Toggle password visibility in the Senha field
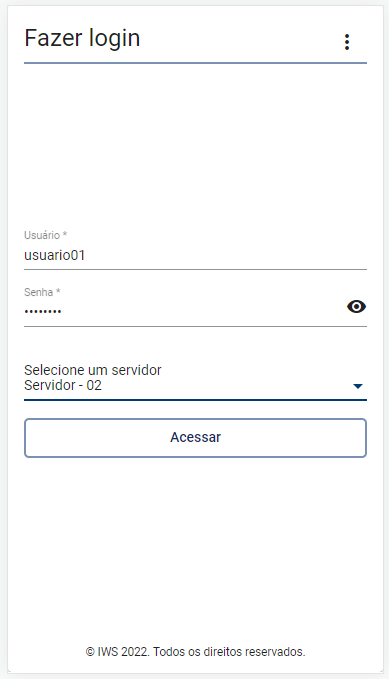This screenshot has height=679, width=389. [357, 307]
